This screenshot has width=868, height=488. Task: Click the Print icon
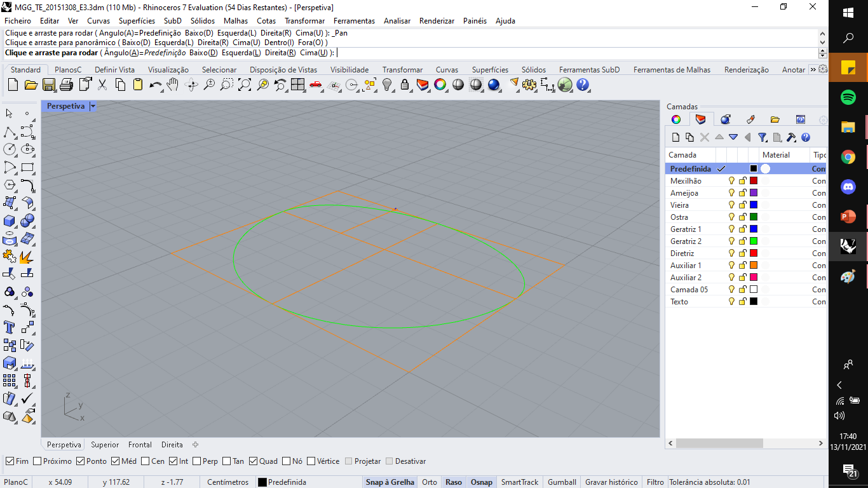66,85
